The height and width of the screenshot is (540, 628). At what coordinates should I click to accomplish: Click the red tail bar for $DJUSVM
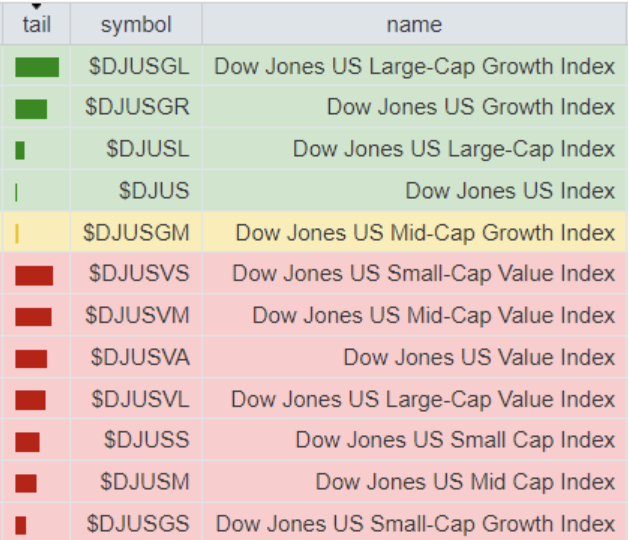pyautogui.click(x=33, y=317)
